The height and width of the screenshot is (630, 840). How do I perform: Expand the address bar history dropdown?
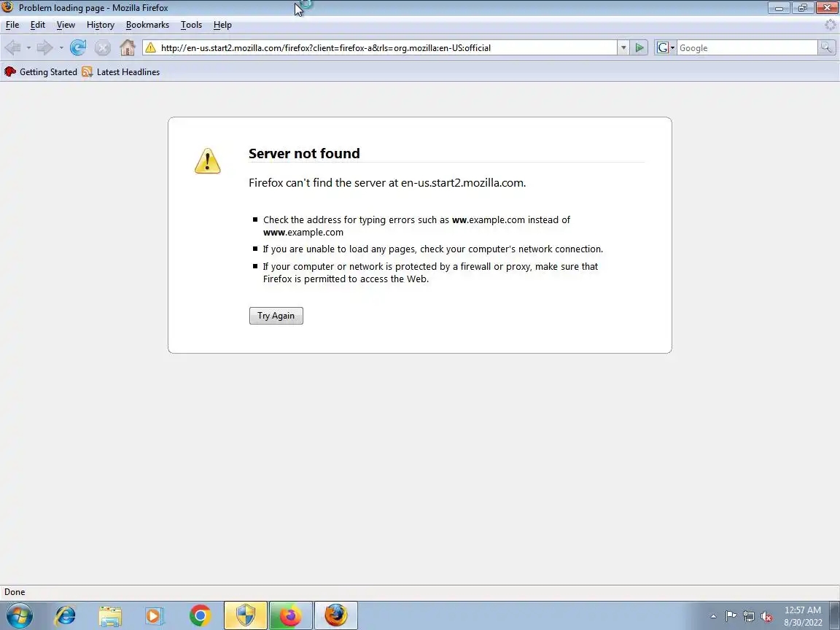tap(623, 47)
